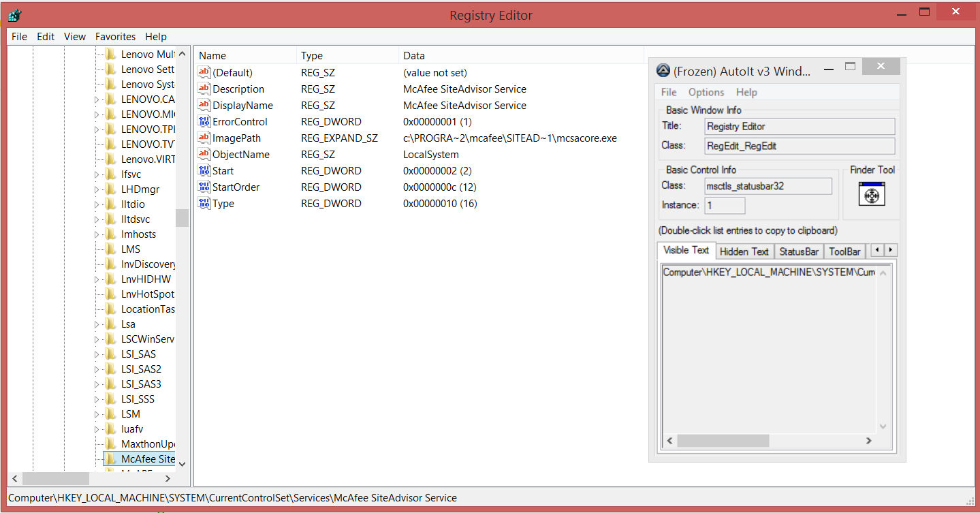This screenshot has height=513, width=980.
Task: Click the folder icon for lltdio key
Action: click(110, 204)
